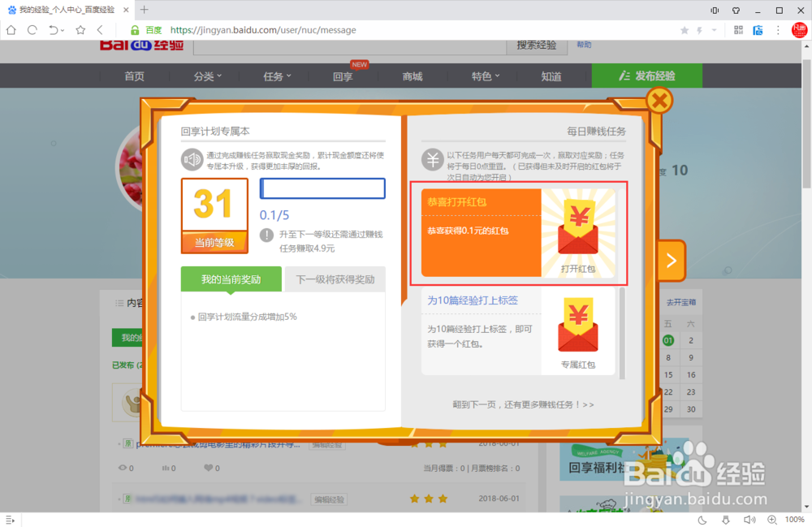This screenshot has height=527, width=812.
Task: Click the blue extension icon in toolbar
Action: [758, 30]
